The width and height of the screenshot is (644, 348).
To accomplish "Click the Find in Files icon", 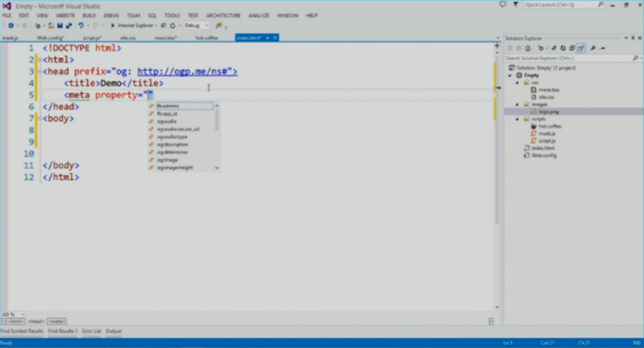I will click(x=219, y=26).
